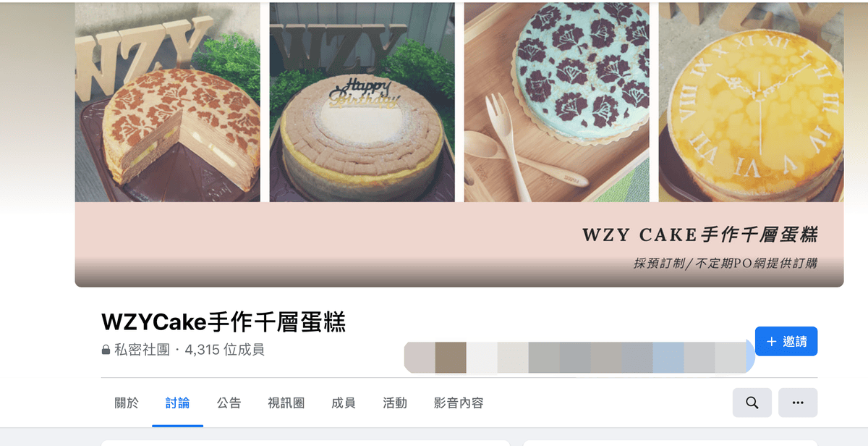Click the WZYCake手作千層蛋糕 group title

click(x=224, y=321)
